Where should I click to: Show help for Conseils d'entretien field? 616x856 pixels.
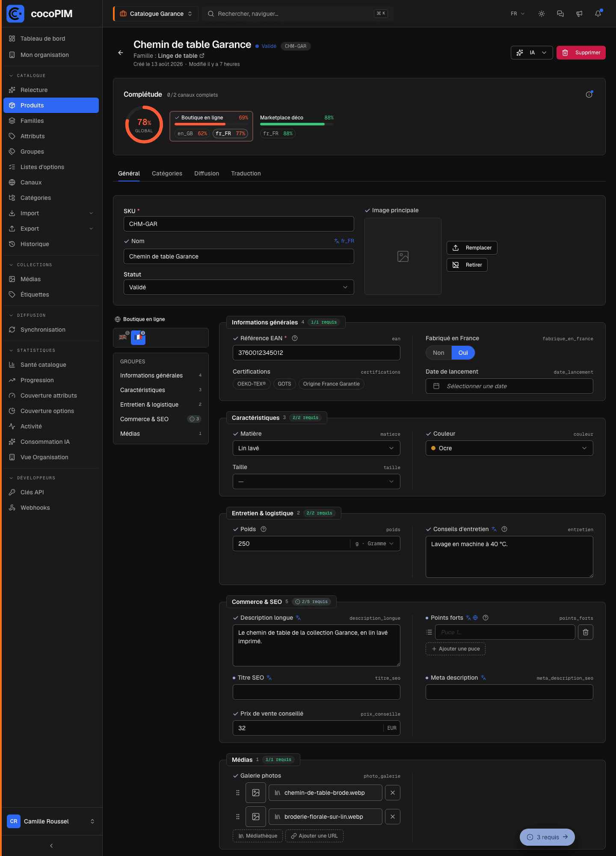tap(504, 529)
